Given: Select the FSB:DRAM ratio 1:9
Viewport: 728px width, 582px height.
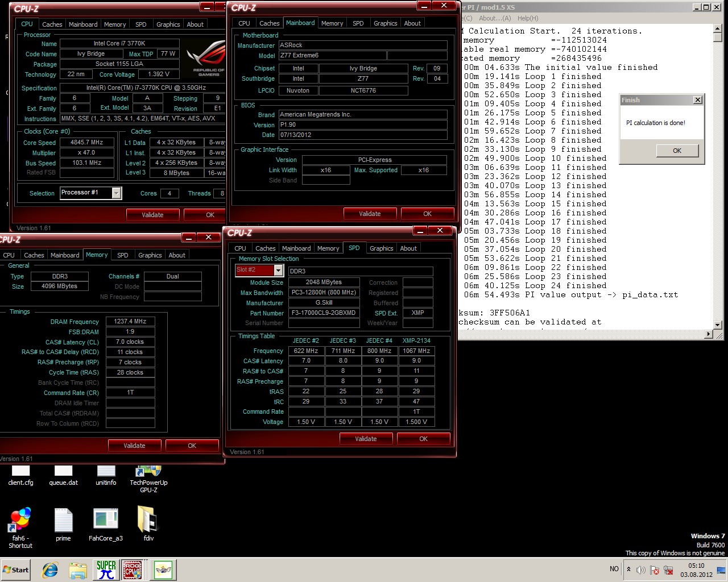Looking at the screenshot, I should click(130, 332).
